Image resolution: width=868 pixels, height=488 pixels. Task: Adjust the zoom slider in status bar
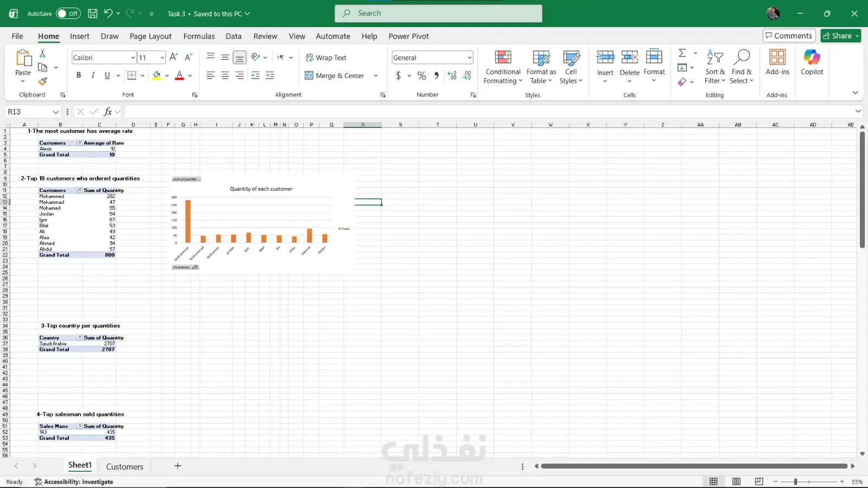tap(795, 481)
